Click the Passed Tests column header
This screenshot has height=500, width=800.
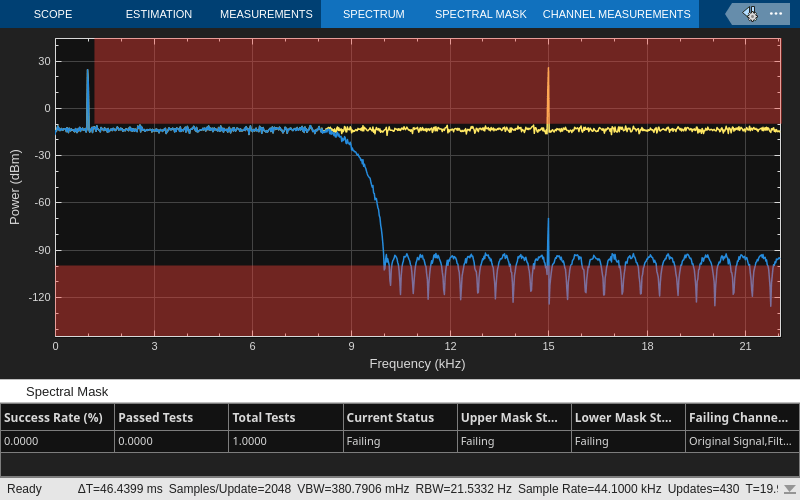point(171,417)
